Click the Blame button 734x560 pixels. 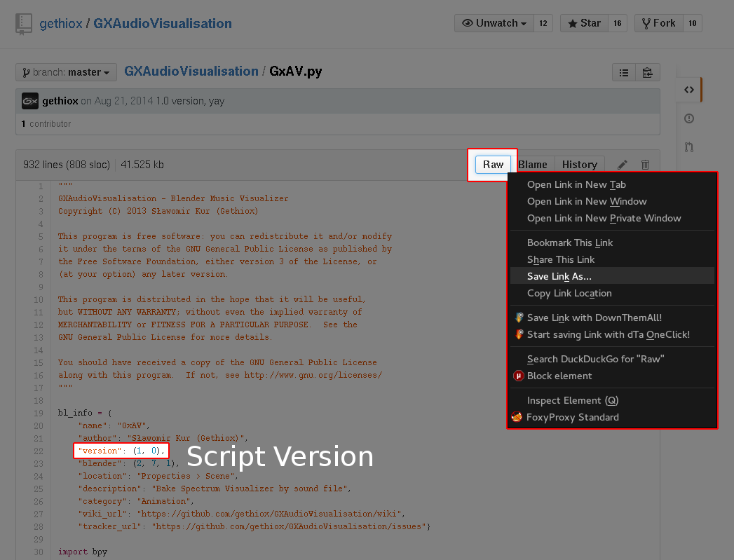point(533,165)
